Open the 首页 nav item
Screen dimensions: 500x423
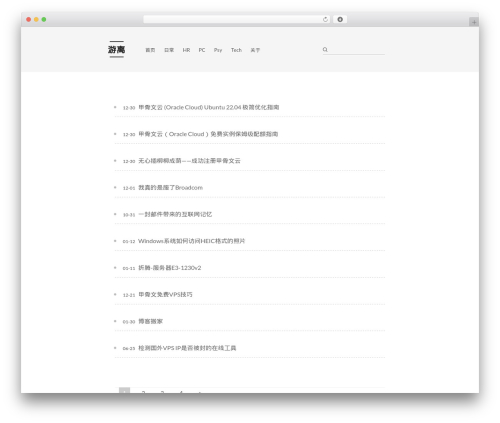(x=150, y=50)
